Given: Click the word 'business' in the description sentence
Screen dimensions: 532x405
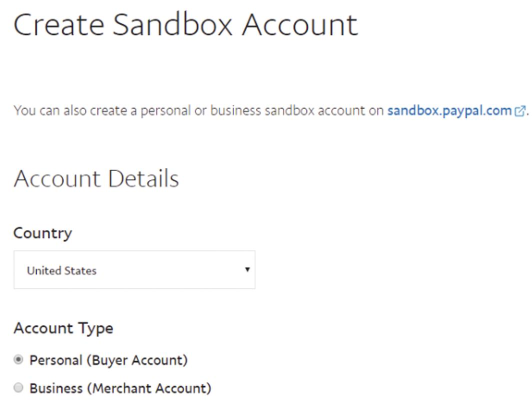Looking at the screenshot, I should tap(235, 110).
